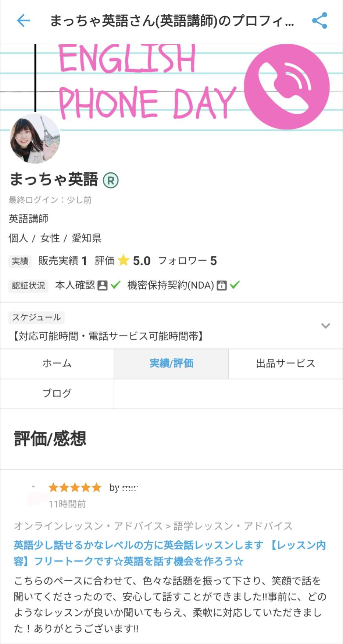Open the 出品サービス tab
The width and height of the screenshot is (343, 644).
click(x=286, y=363)
